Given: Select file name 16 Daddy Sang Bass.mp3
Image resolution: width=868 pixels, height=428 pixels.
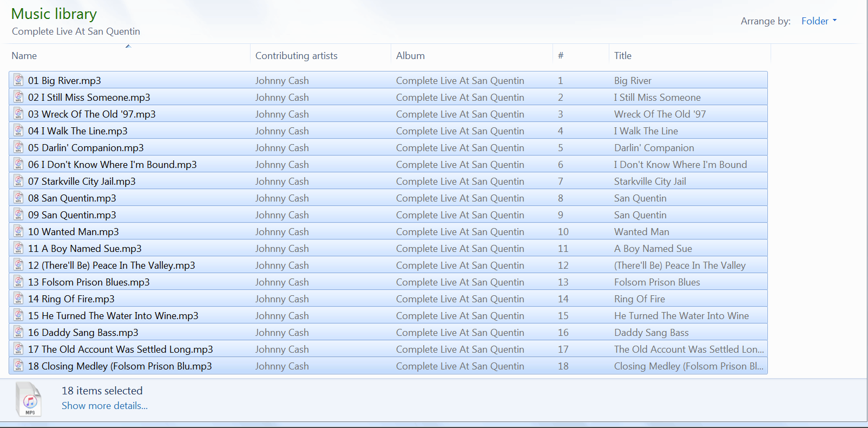Looking at the screenshot, I should pos(83,333).
